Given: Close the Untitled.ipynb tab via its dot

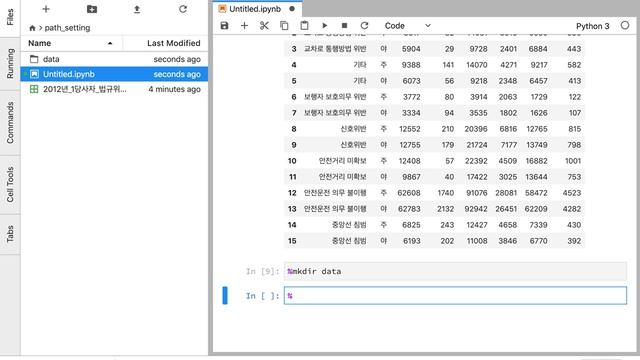Looking at the screenshot, I should (292, 9).
